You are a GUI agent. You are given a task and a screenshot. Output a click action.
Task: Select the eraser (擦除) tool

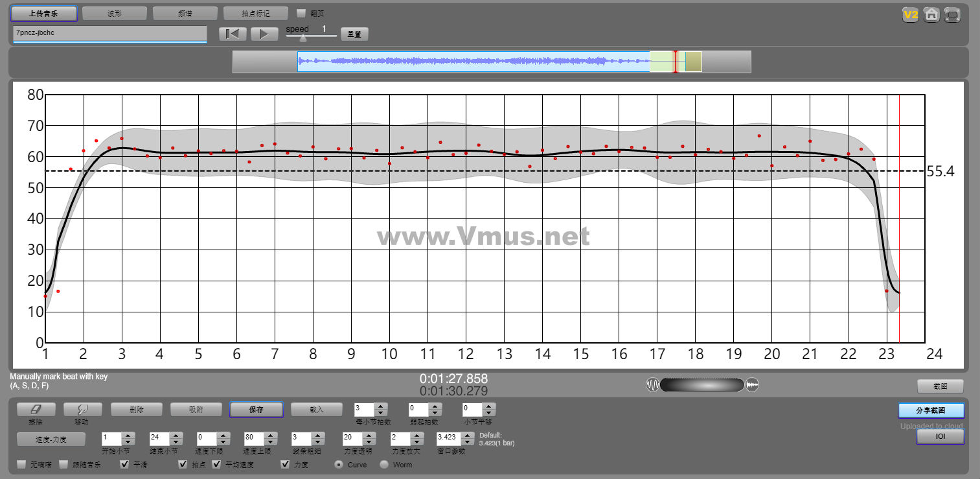(36, 410)
